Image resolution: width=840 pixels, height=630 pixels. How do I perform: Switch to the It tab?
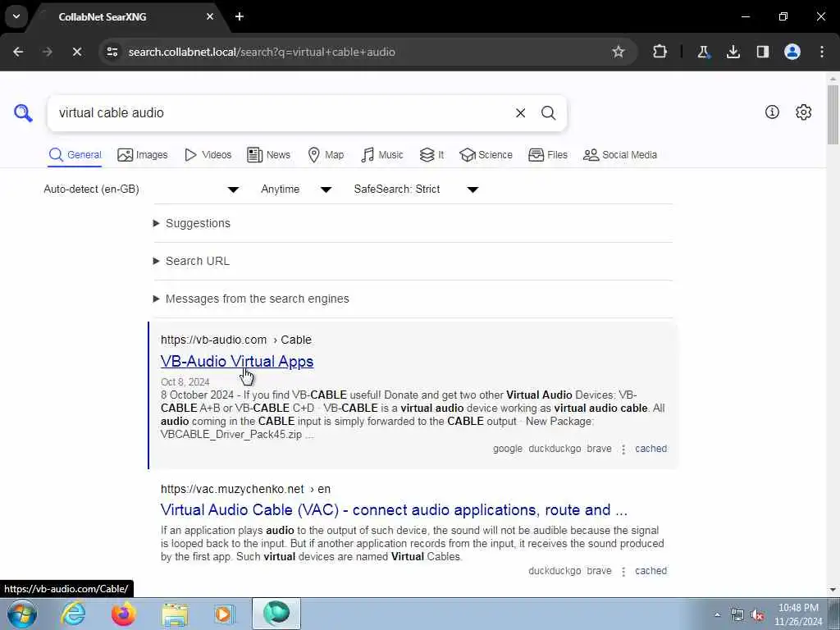(431, 155)
